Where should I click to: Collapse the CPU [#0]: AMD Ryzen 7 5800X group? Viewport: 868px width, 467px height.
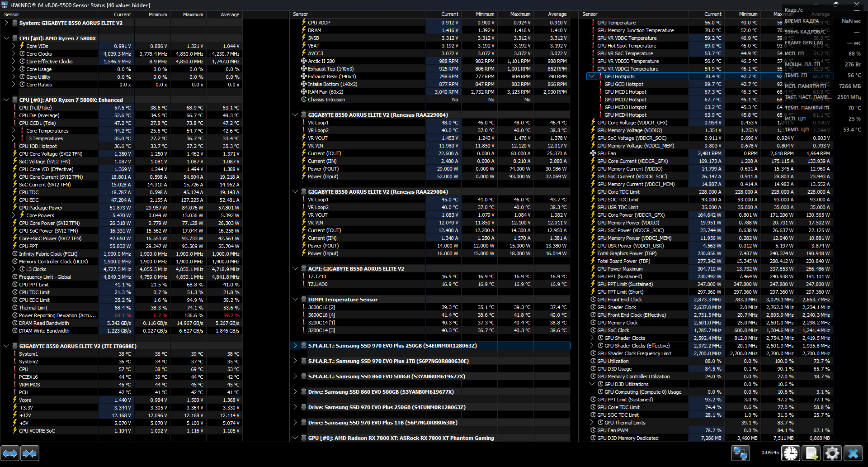[x=6, y=38]
